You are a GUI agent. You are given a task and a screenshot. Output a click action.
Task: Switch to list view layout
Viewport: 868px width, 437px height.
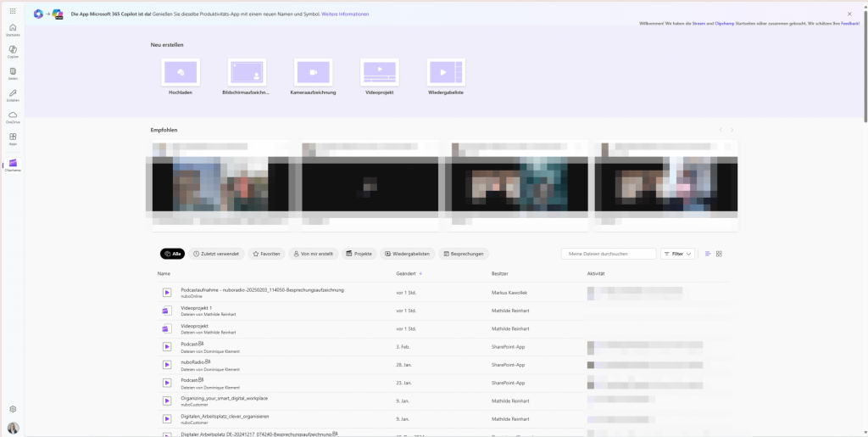pyautogui.click(x=708, y=254)
